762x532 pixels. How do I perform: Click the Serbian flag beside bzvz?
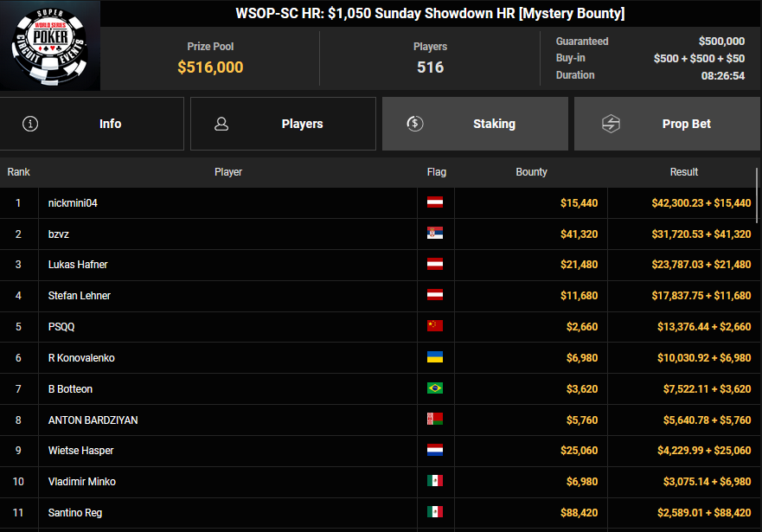click(435, 234)
